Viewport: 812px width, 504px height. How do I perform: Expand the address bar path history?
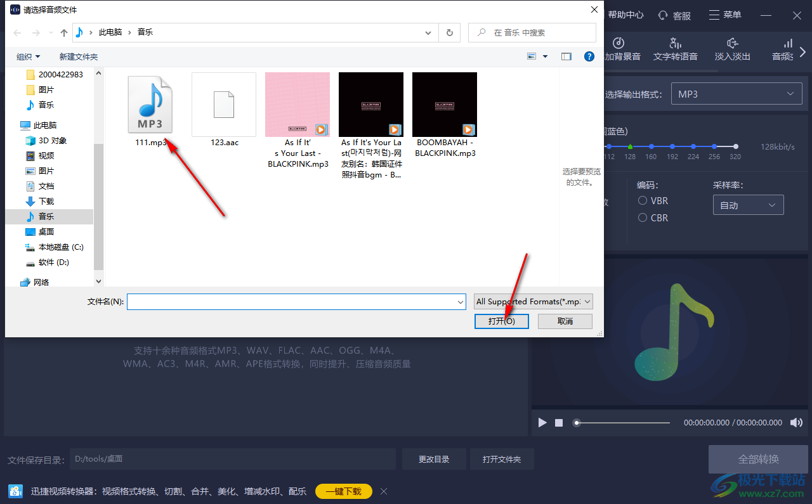tap(429, 32)
